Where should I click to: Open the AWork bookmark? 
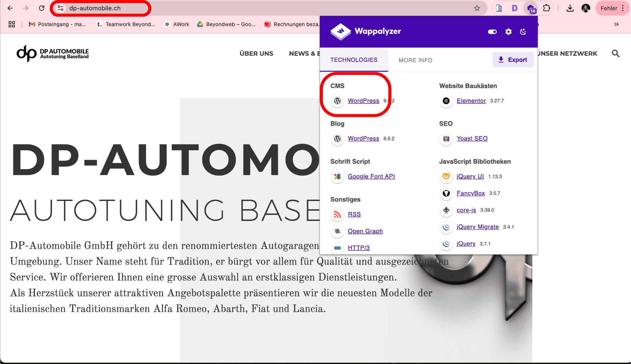pos(177,24)
